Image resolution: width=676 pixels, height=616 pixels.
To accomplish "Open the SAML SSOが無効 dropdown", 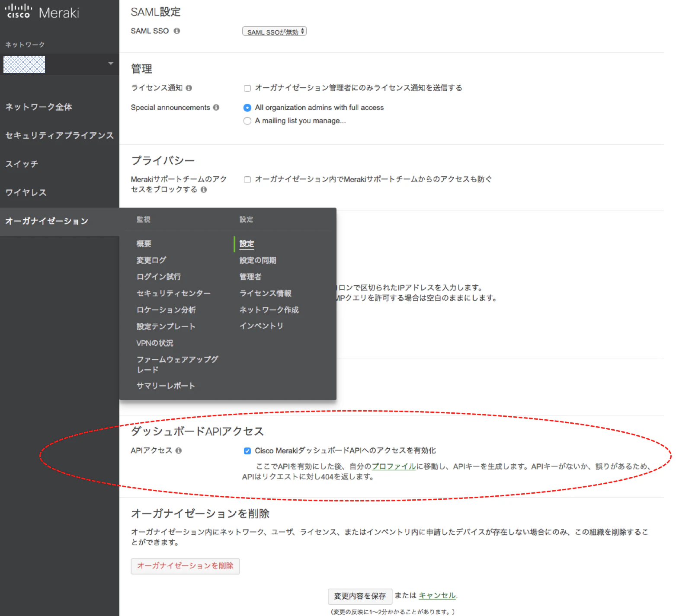I will point(274,32).
